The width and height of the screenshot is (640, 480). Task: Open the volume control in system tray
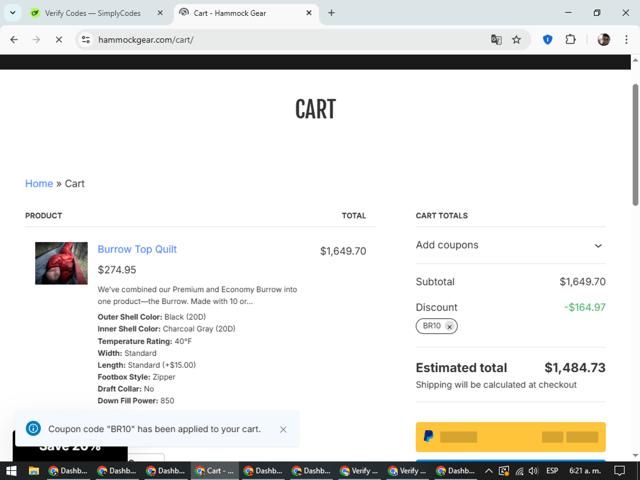pyautogui.click(x=533, y=471)
